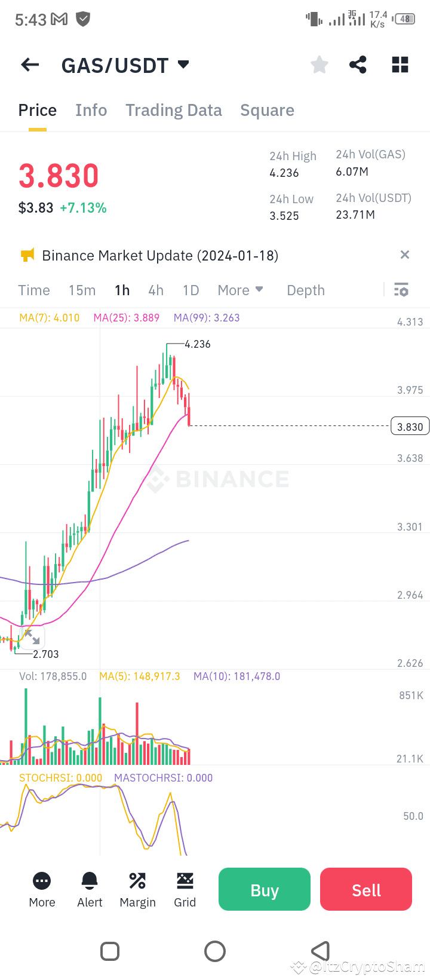Image resolution: width=430 pixels, height=980 pixels.
Task: Select the 4h chart interval
Action: tap(156, 290)
